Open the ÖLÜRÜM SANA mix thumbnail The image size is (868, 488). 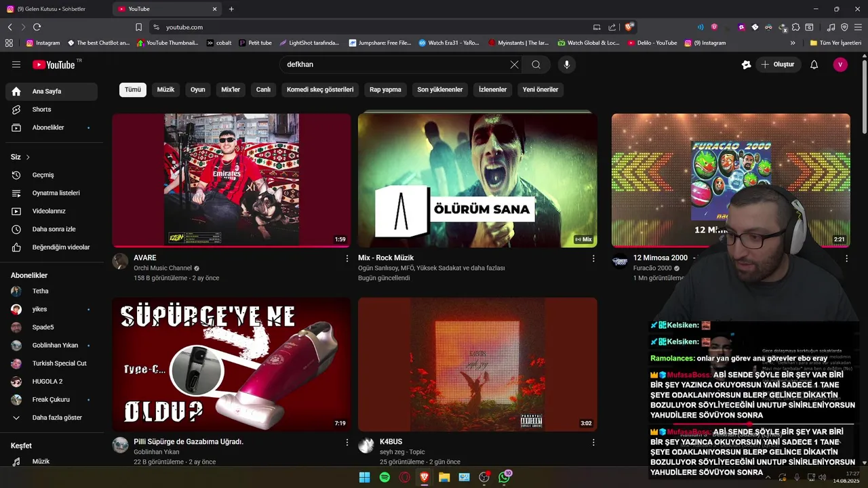pyautogui.click(x=477, y=180)
